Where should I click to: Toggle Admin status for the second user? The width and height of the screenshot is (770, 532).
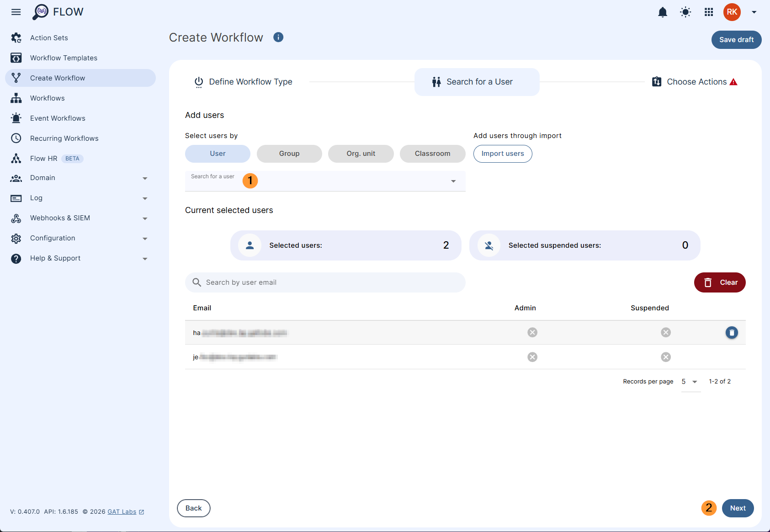532,357
